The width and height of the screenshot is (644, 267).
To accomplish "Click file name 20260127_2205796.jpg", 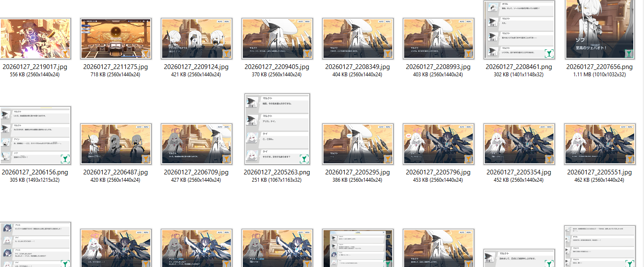I will pos(438,172).
